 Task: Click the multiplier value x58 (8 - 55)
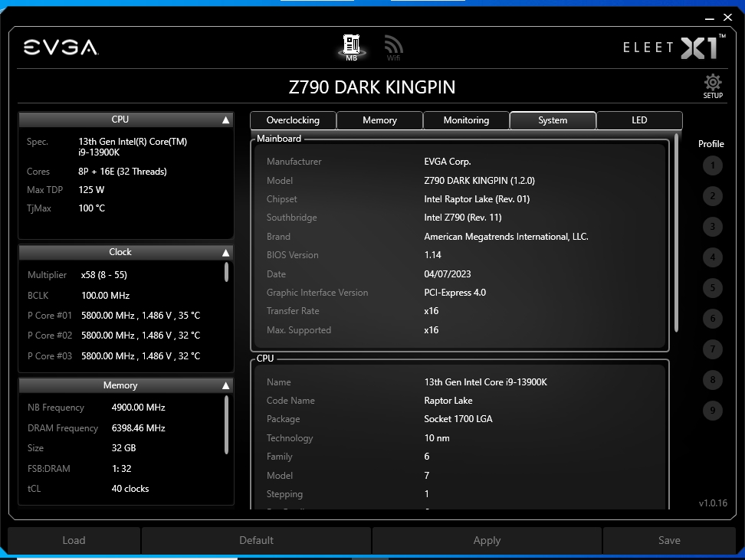point(104,275)
